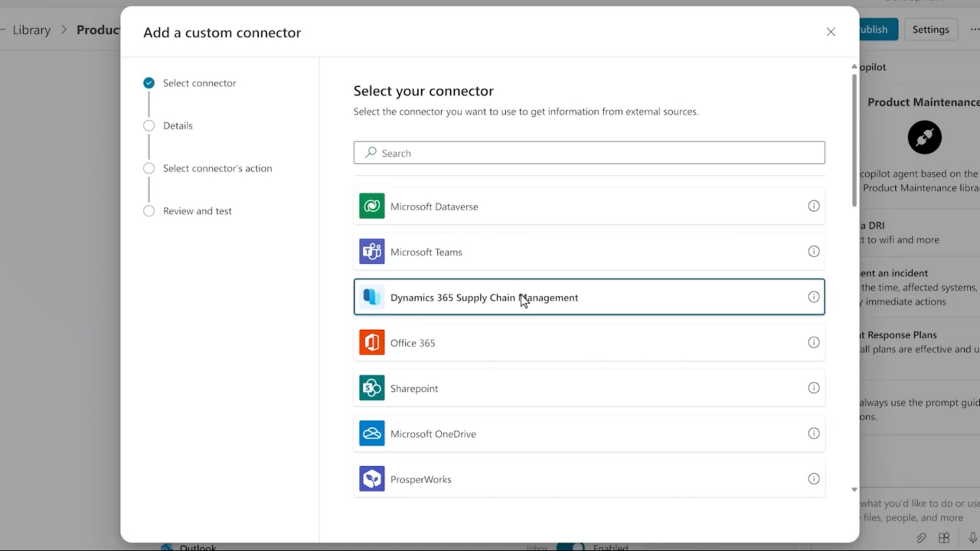Select the Review and test step circle
This screenshot has width=980, height=551.
(149, 211)
